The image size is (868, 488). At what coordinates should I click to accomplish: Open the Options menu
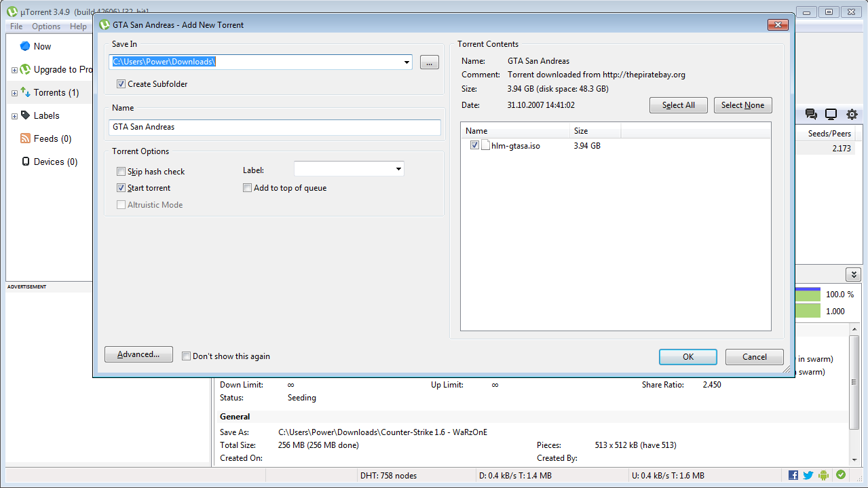point(46,26)
